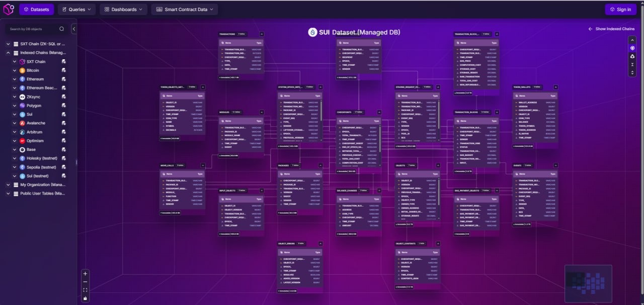This screenshot has width=644, height=305.
Task: Click the Sign in button
Action: click(620, 9)
